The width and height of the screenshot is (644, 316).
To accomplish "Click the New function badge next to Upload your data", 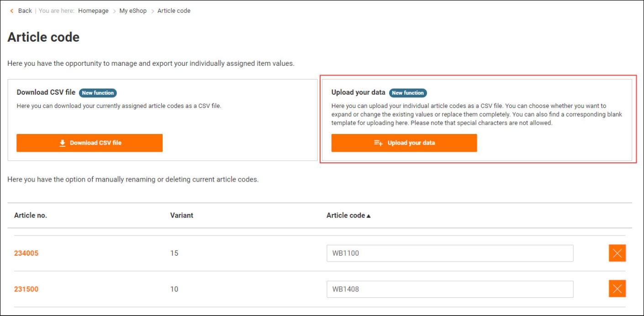I will coord(408,93).
